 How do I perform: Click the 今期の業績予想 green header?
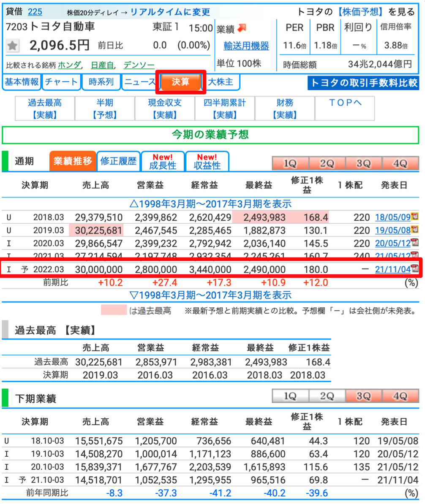click(210, 135)
